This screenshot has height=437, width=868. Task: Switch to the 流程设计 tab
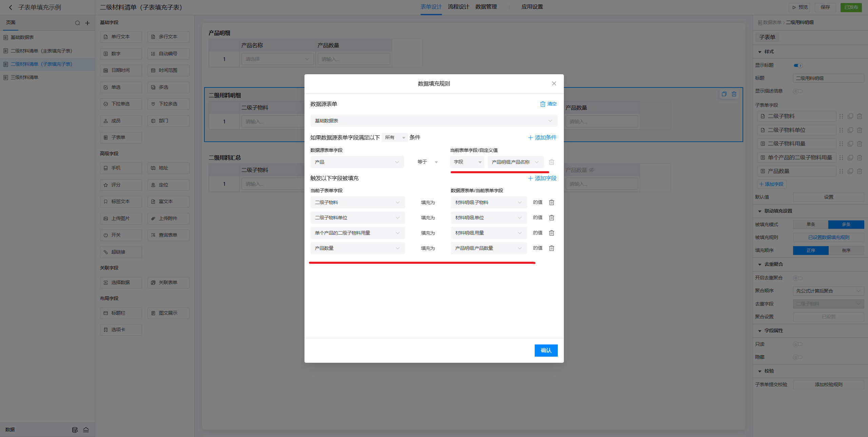[458, 7]
